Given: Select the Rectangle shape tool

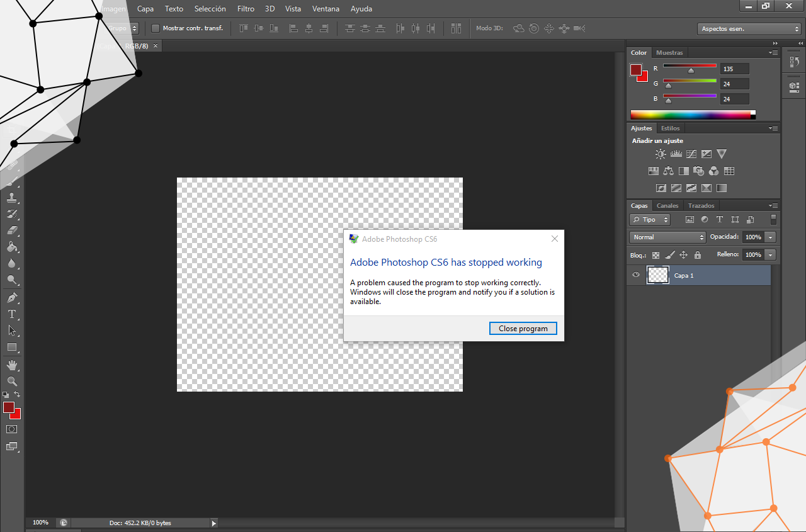Looking at the screenshot, I should [12, 347].
